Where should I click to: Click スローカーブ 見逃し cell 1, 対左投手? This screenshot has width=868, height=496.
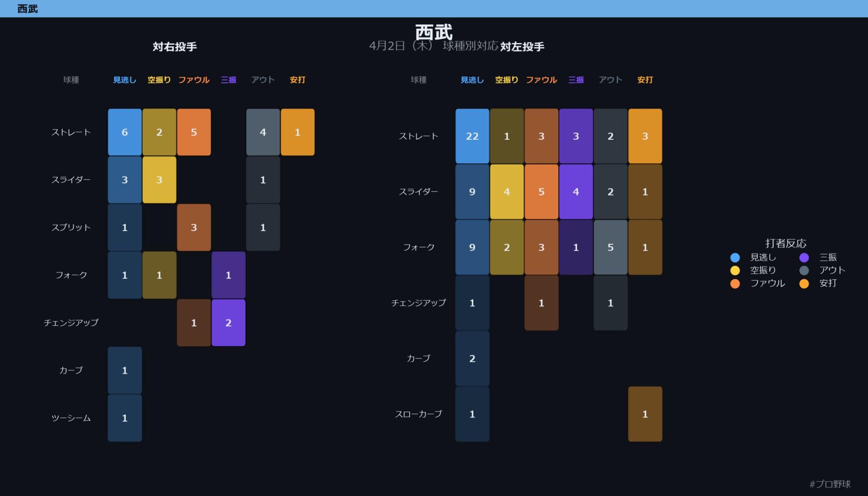tap(472, 414)
